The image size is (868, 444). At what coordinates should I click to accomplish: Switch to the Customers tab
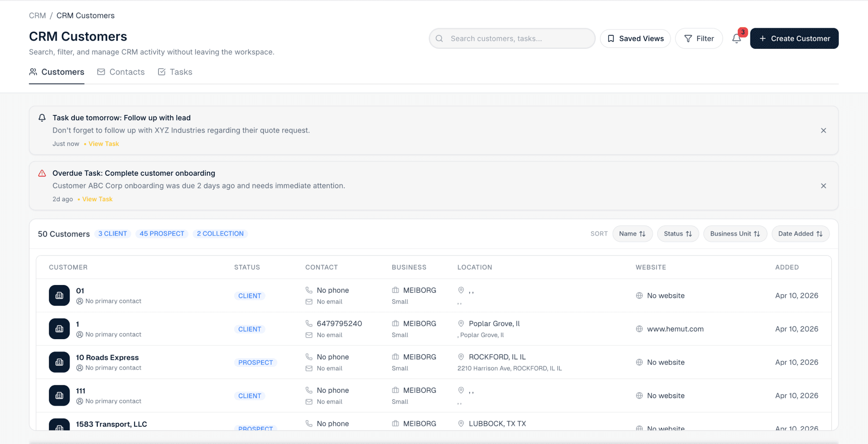pyautogui.click(x=57, y=72)
